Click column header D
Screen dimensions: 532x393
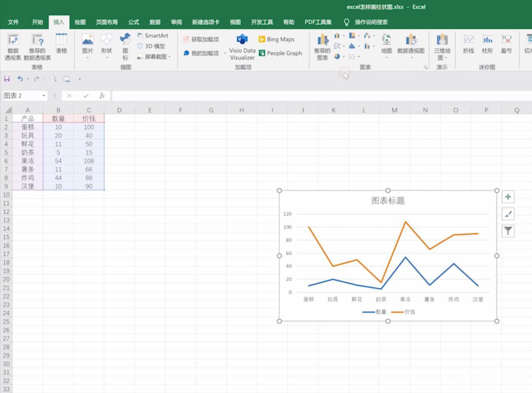(119, 110)
